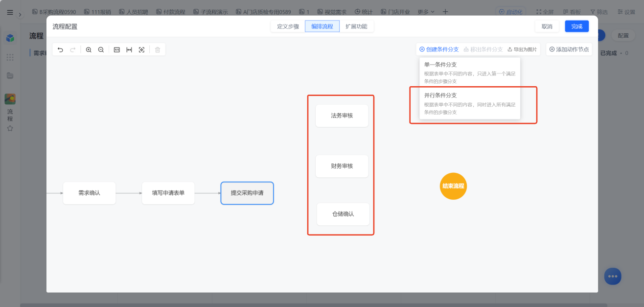Screen dimensions: 644x307
Task: Click 完成 to finish configuration
Action: pos(576,26)
